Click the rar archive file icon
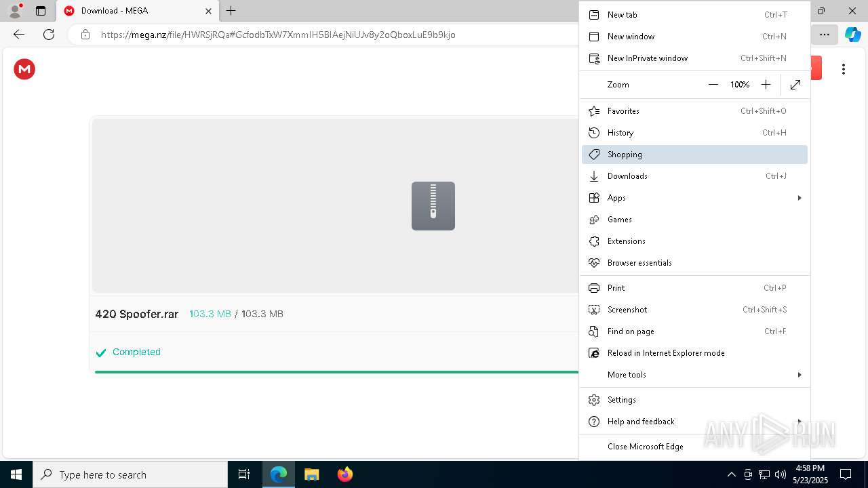 tap(433, 206)
